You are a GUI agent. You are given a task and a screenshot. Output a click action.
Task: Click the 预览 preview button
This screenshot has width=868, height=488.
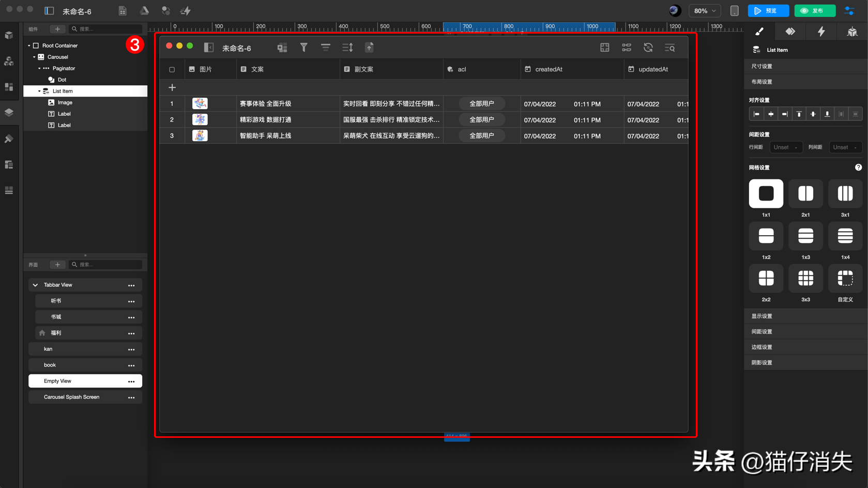point(768,10)
